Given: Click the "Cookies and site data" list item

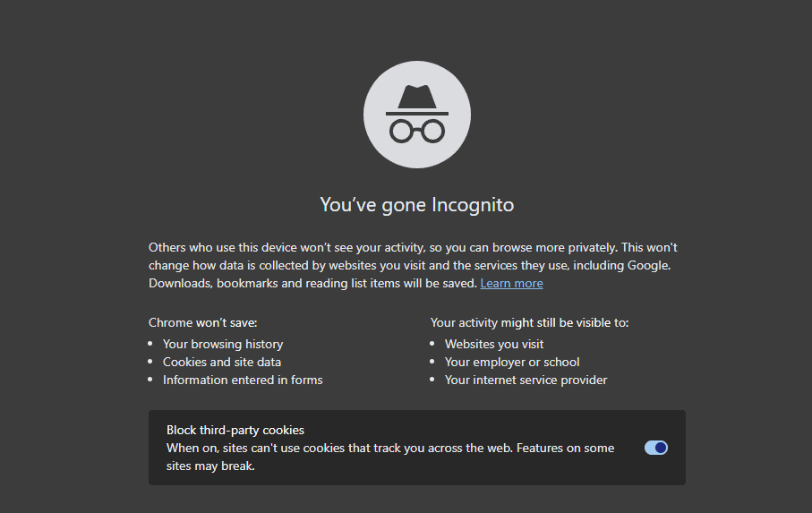Looking at the screenshot, I should 222,362.
